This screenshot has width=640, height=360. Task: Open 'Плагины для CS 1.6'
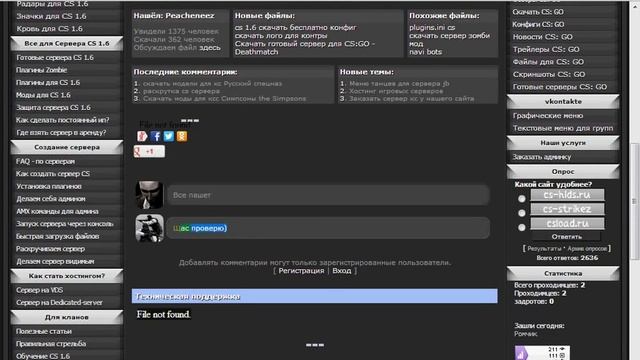click(x=48, y=82)
